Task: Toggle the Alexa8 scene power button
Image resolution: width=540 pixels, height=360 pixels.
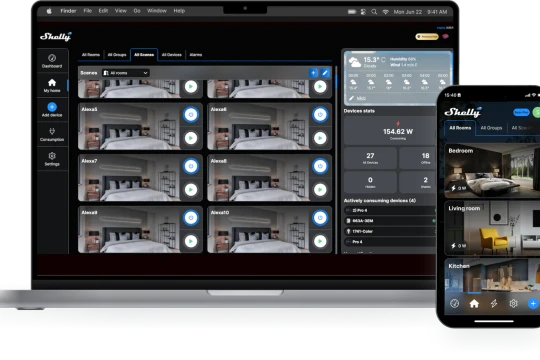Action: [320, 166]
